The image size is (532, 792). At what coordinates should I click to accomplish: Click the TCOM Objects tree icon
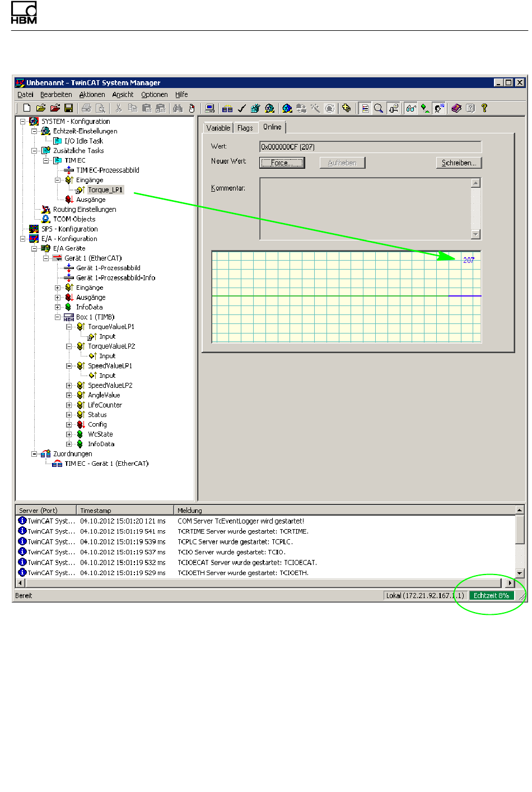pos(46,219)
